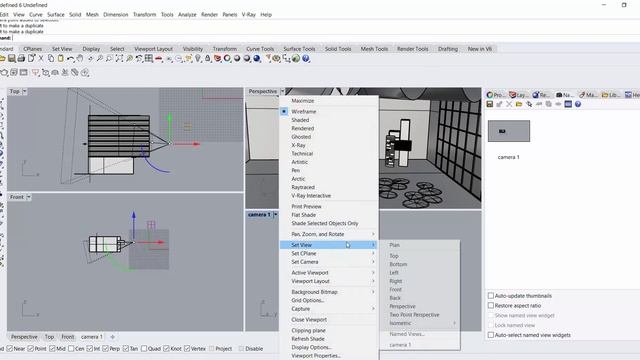Toggle the Mid osnap checkbox

tap(52, 349)
